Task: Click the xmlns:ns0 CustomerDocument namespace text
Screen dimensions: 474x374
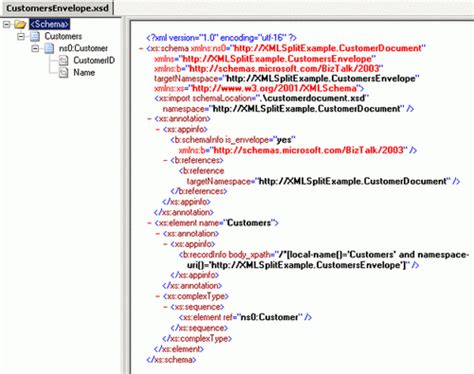Action: [x=308, y=48]
